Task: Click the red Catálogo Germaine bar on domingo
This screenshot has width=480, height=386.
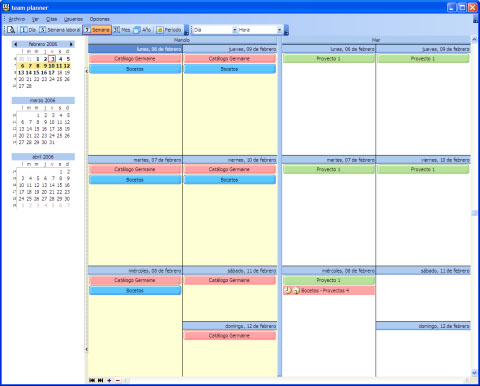Action: pos(230,336)
